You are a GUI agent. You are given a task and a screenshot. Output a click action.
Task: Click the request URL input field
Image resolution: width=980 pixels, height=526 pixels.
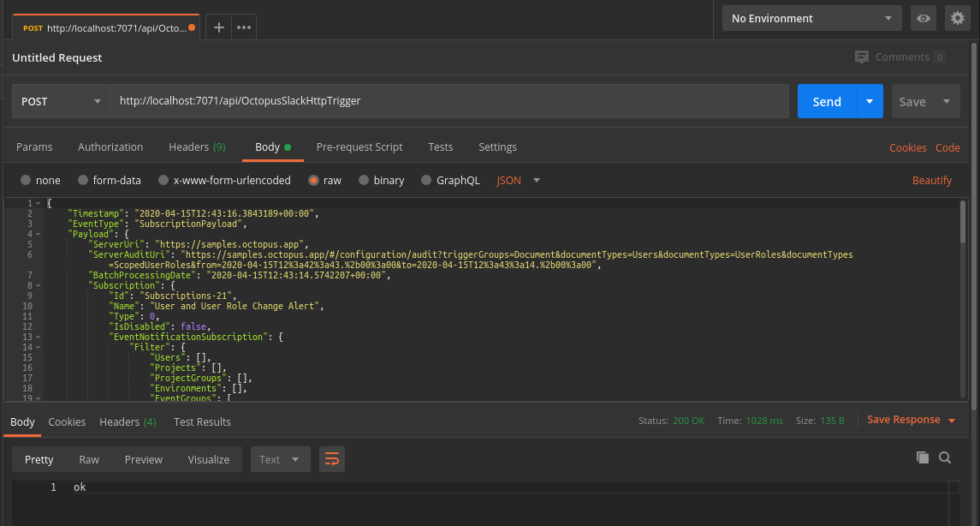point(450,101)
